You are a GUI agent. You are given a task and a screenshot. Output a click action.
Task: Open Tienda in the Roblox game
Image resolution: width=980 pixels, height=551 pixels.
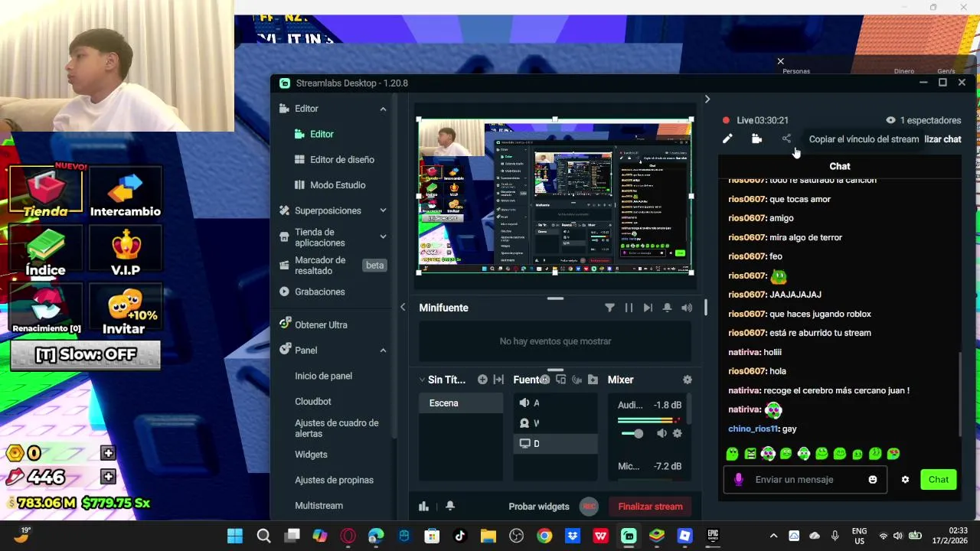pos(46,191)
